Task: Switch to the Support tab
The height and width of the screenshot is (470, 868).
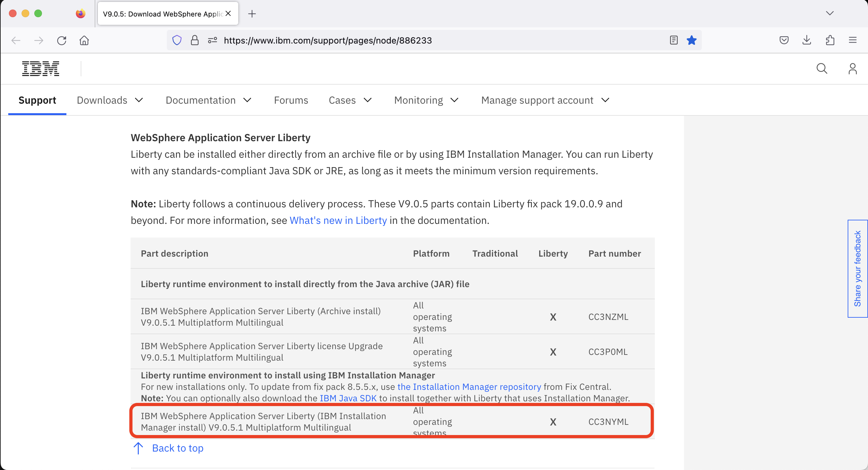Action: point(37,100)
